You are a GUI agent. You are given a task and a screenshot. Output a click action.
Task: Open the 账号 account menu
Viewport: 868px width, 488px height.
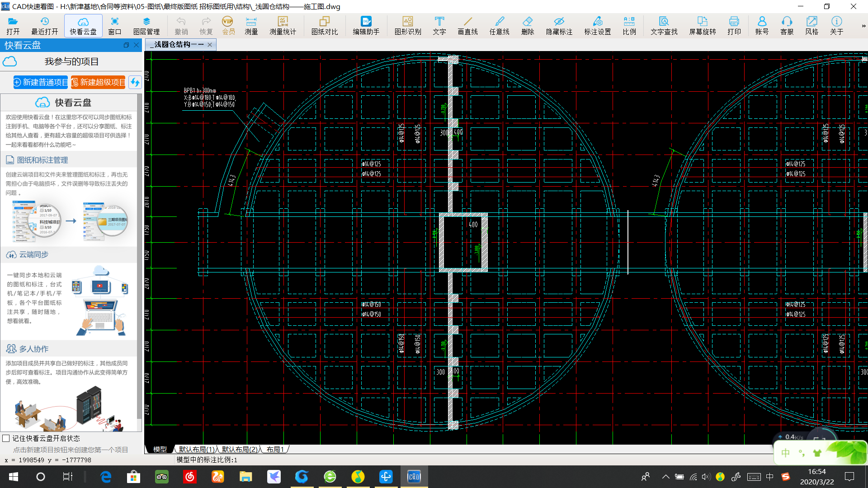762,26
